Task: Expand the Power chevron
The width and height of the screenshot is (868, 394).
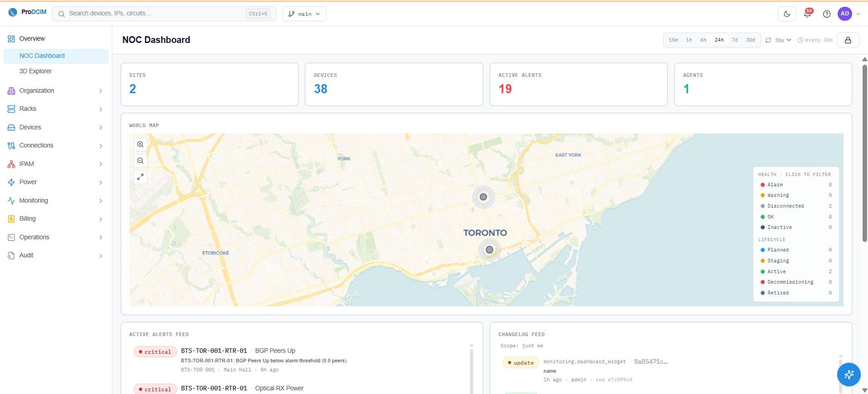Action: 101,182
